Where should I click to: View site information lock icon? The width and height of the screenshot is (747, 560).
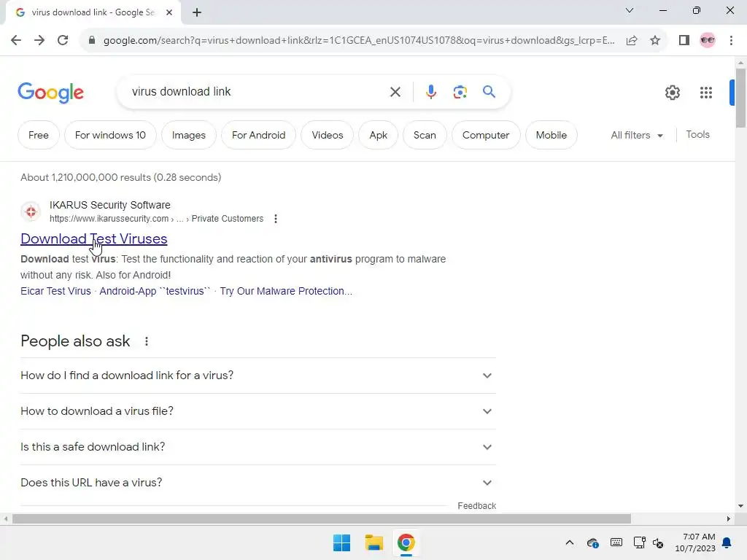(92, 41)
